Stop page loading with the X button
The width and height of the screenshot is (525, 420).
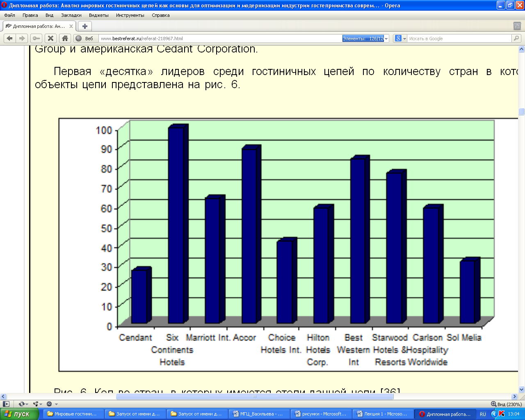pyautogui.click(x=50, y=38)
